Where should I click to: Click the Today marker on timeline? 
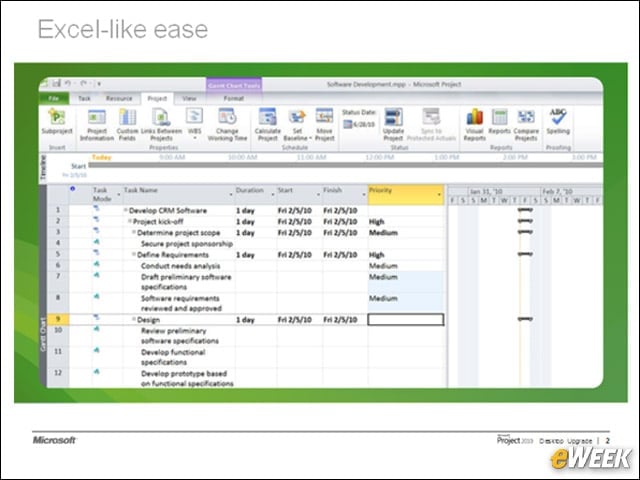[102, 157]
